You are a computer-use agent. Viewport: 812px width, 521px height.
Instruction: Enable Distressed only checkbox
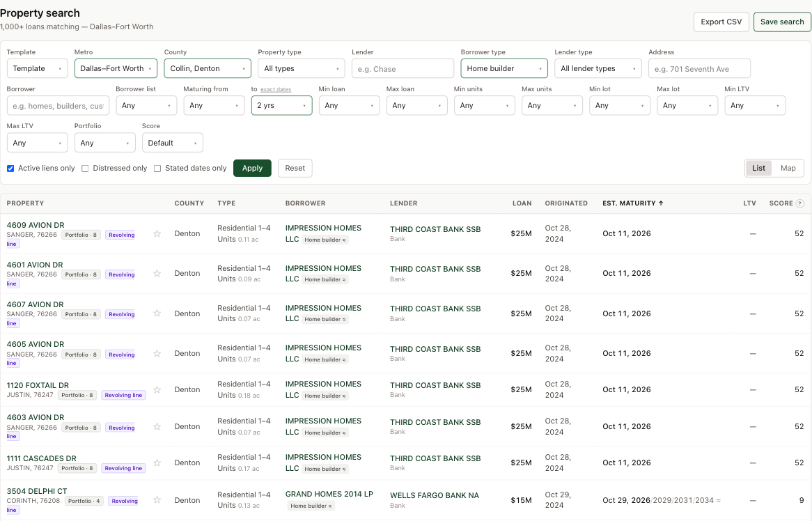[85, 169]
